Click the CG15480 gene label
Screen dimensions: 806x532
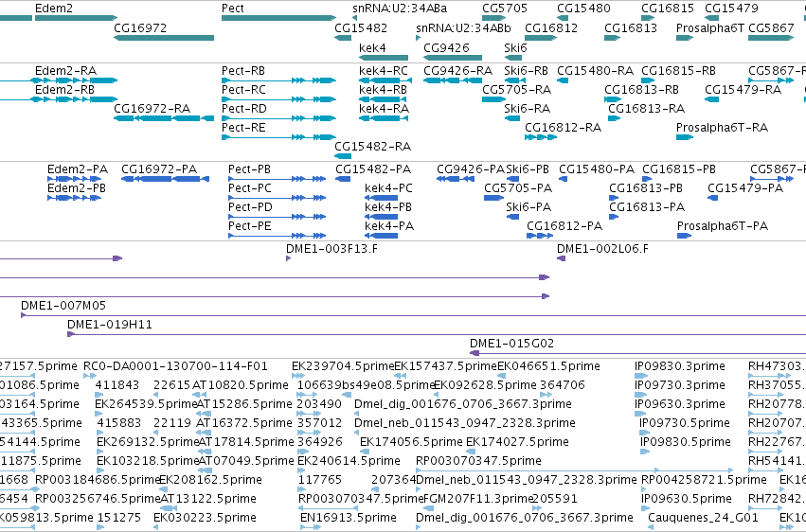[x=583, y=9]
